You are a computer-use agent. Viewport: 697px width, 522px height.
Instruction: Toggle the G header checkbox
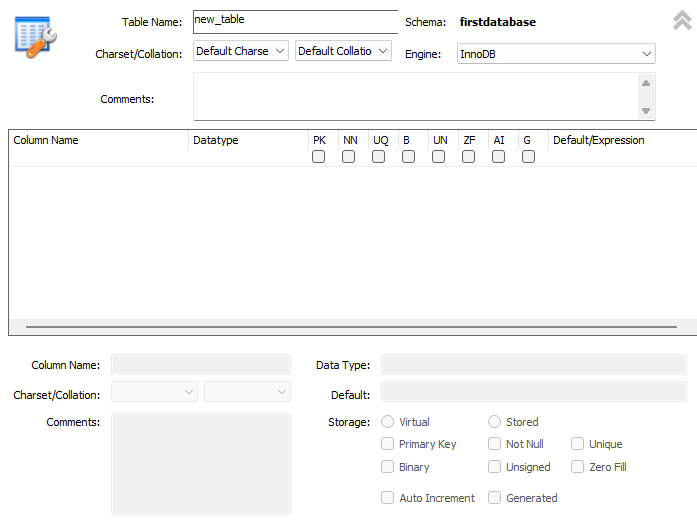[528, 157]
